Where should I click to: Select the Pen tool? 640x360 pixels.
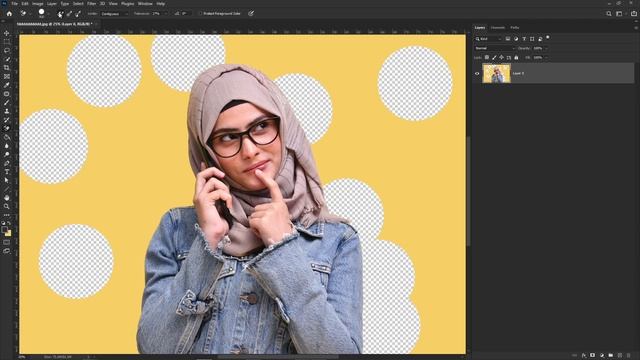tap(7, 163)
